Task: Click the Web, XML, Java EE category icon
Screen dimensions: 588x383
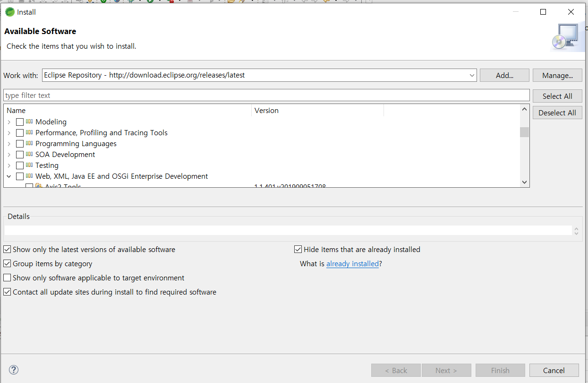Action: click(29, 176)
